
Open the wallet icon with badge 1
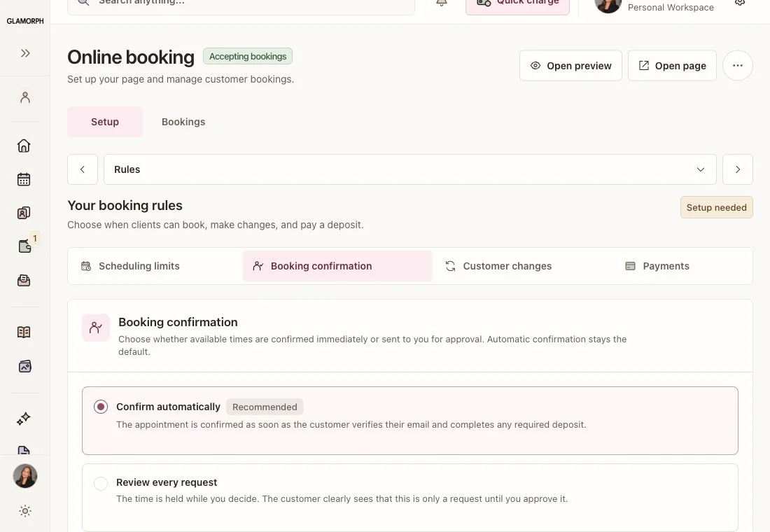[24, 246]
